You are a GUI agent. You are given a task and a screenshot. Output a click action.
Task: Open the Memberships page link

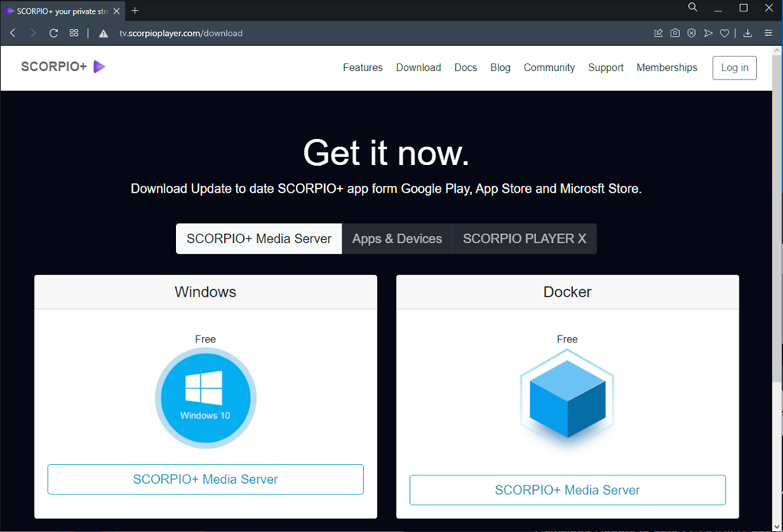click(667, 67)
